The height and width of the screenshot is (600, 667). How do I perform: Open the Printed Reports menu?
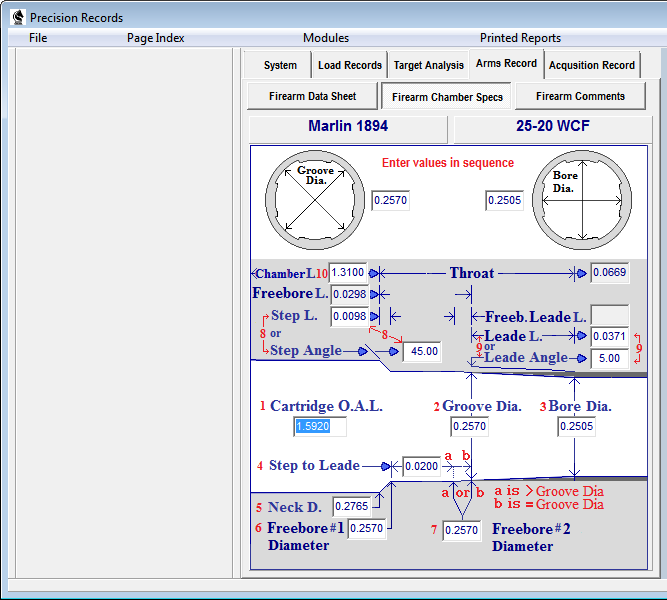click(520, 38)
